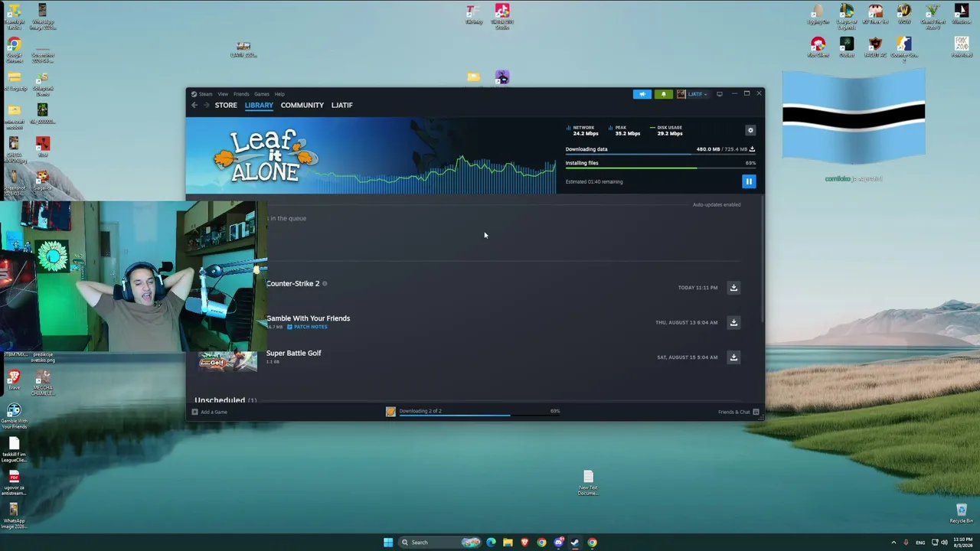
Task: Download the Counter-Strike 2 update now
Action: point(733,288)
